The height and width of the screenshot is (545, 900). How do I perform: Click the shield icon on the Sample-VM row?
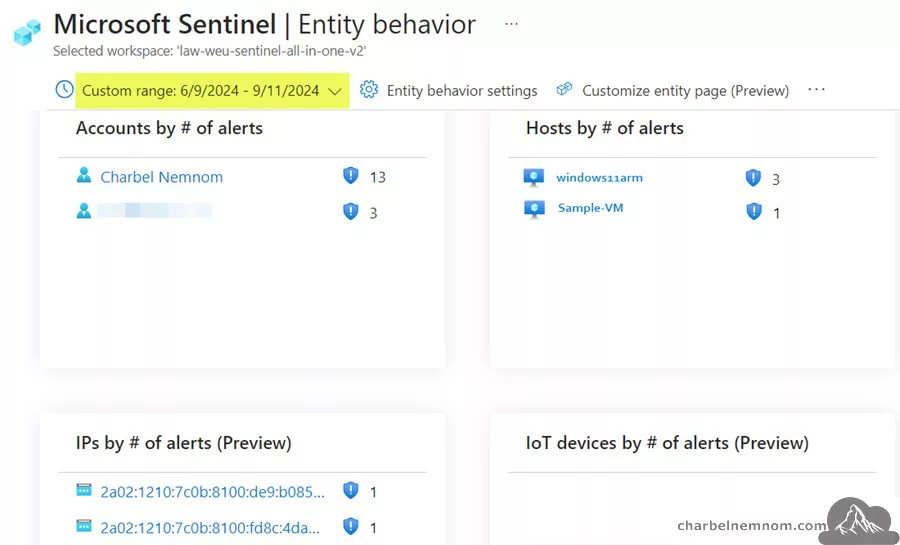(x=754, y=212)
